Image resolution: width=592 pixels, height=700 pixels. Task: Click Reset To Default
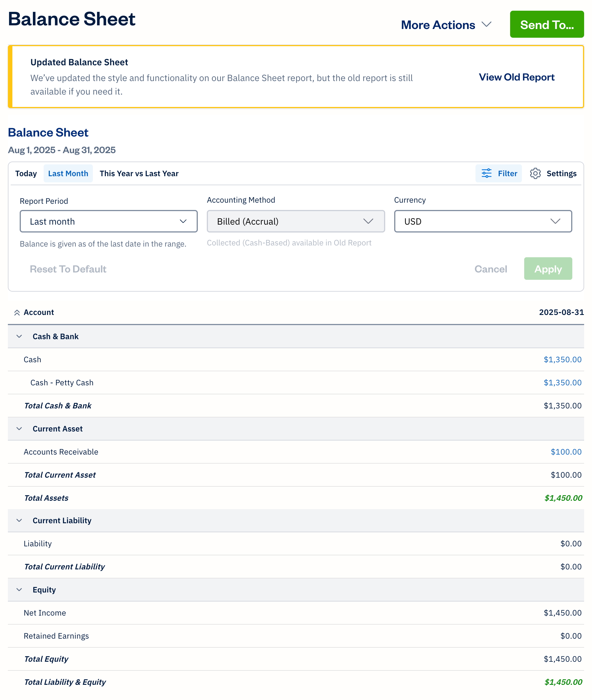68,269
